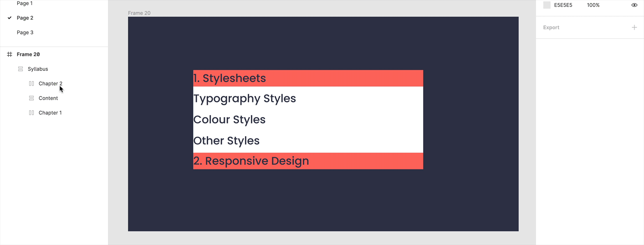Select the Frame 20 layer
The width and height of the screenshot is (644, 245).
click(28, 54)
